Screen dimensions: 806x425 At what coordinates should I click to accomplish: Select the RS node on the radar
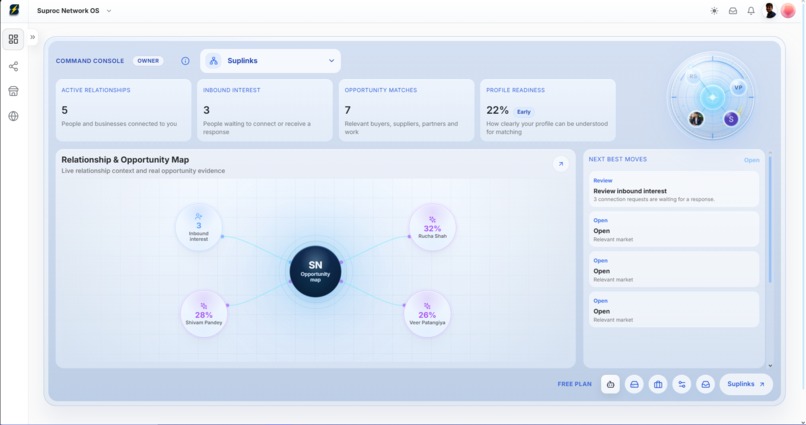point(693,77)
